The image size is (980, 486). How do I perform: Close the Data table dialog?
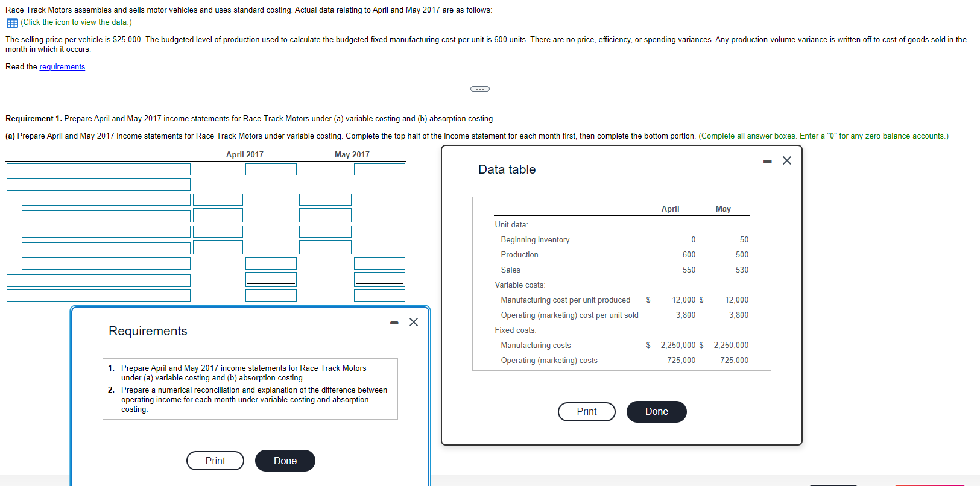pos(787,160)
